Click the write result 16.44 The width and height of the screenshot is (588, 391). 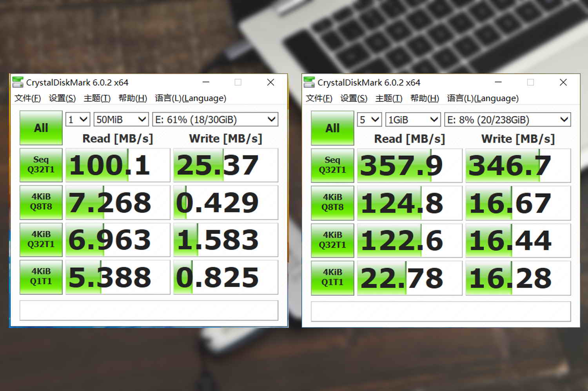(x=518, y=240)
